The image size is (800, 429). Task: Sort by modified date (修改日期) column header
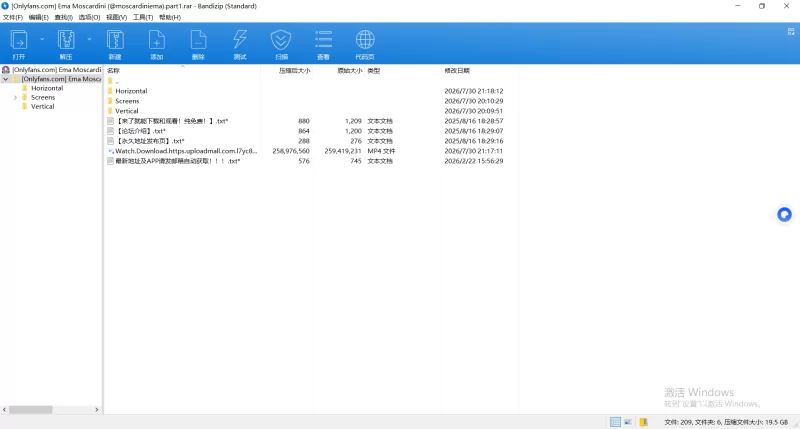pyautogui.click(x=457, y=70)
